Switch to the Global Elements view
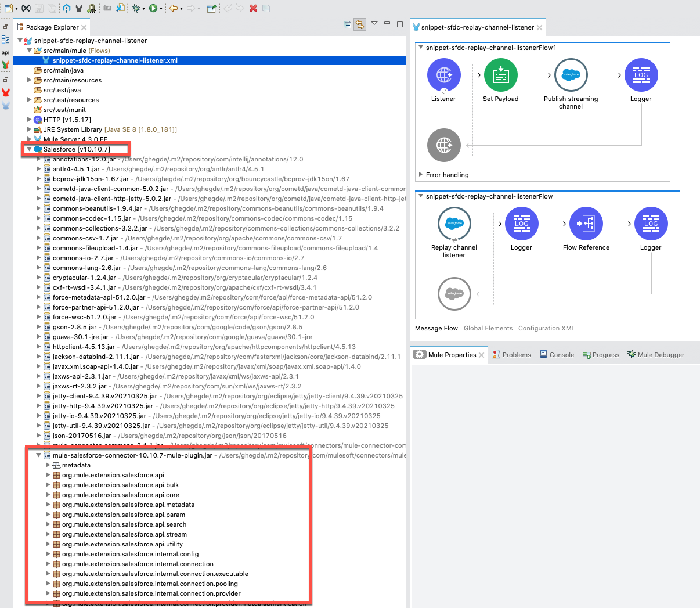Screen dimensions: 700x608 (488, 328)
